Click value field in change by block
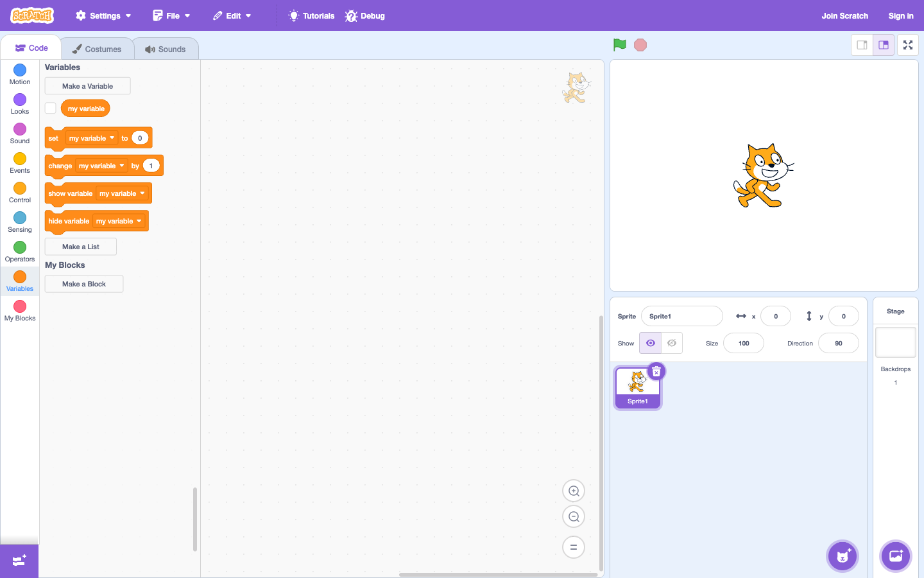Image resolution: width=924 pixels, height=578 pixels. point(151,166)
